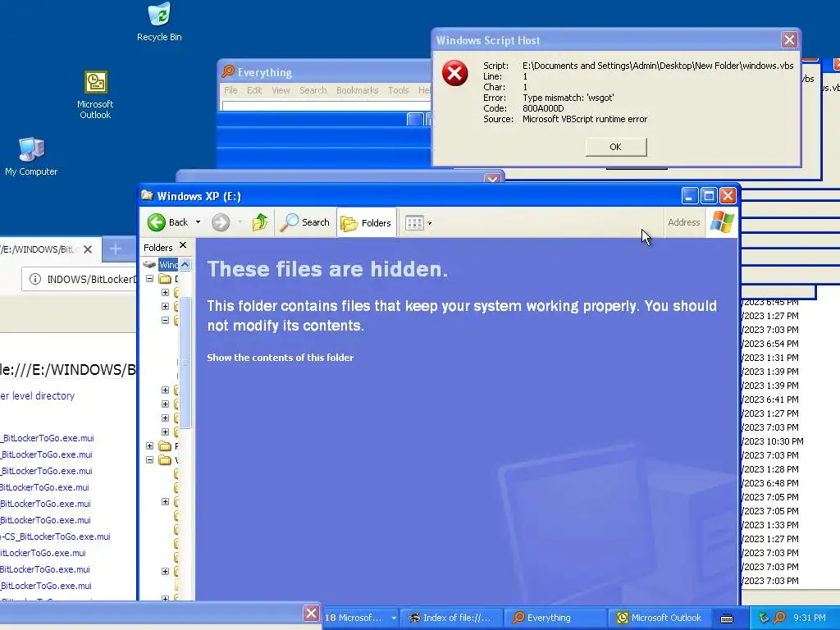Image resolution: width=840 pixels, height=630 pixels.
Task: Select the row dated 2023 1:33 PM
Action: 771,525
